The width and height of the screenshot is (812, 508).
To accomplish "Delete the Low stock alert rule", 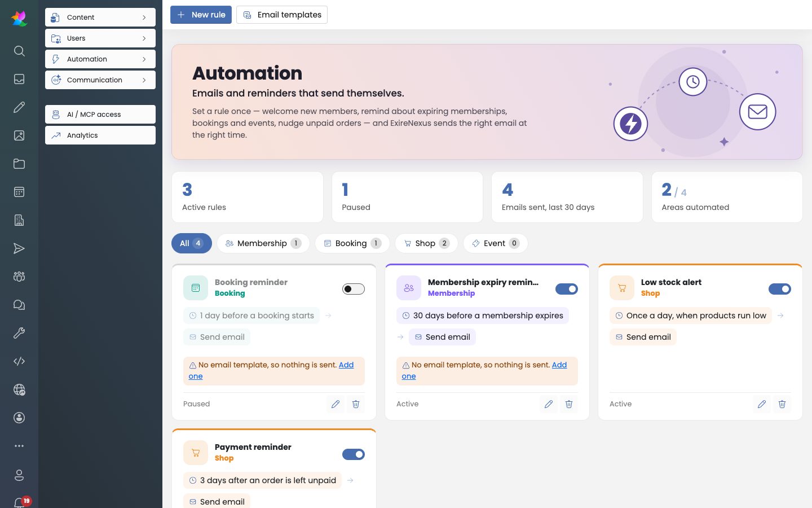I will click(x=782, y=404).
